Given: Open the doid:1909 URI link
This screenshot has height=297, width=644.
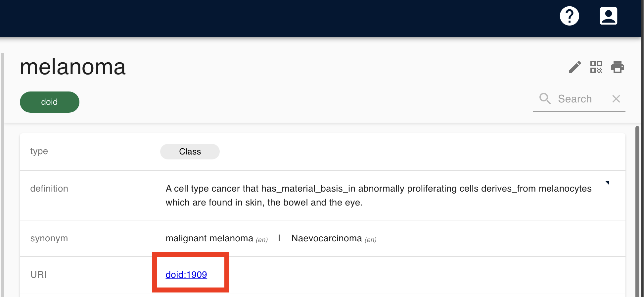Looking at the screenshot, I should [x=186, y=275].
